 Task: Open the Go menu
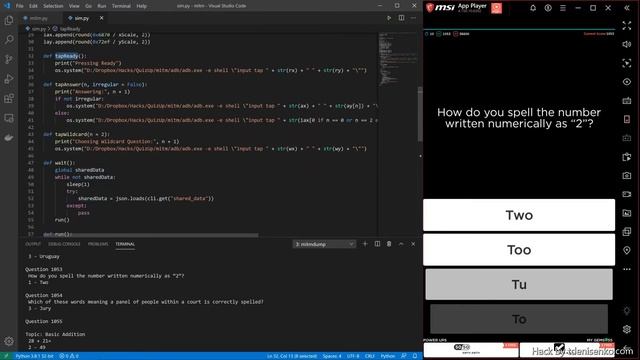89,6
